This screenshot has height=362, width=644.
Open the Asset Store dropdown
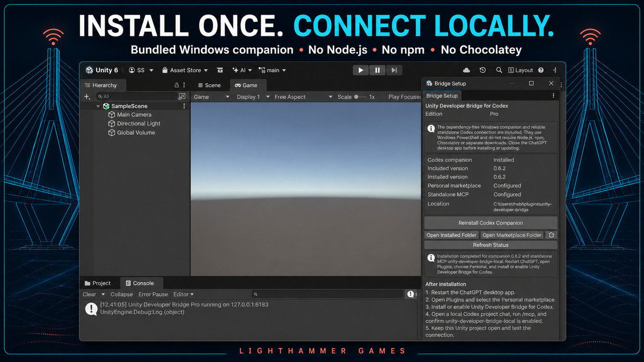pyautogui.click(x=185, y=70)
